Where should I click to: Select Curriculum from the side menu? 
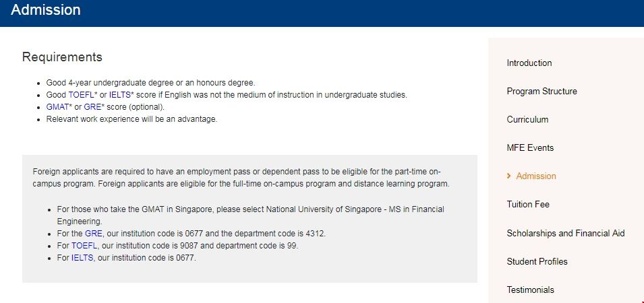coord(527,120)
